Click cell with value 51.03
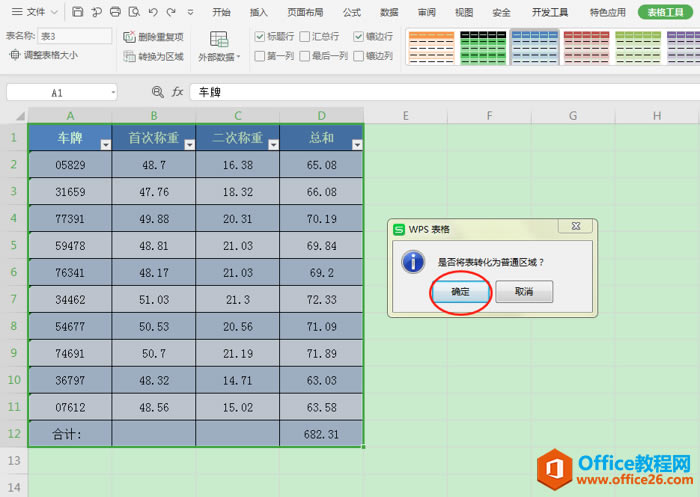Viewport: 700px width, 497px height. 154,299
